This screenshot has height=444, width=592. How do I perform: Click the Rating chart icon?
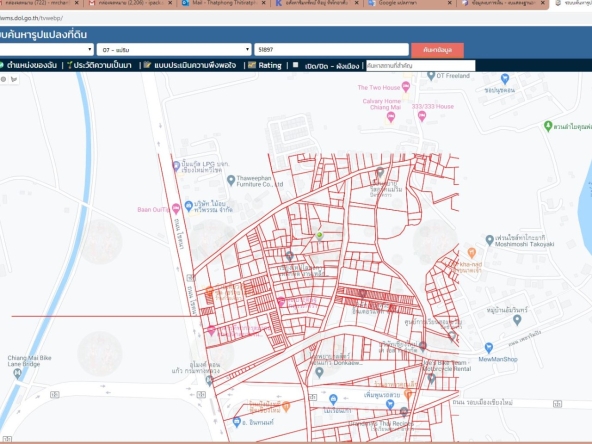(x=251, y=65)
